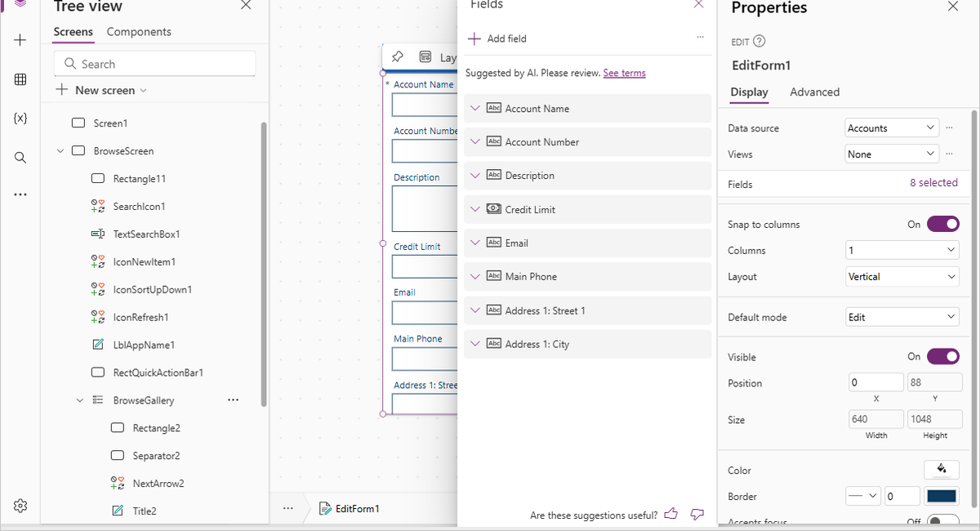The image size is (980, 531).
Task: Click the pin icon on form toolbar
Action: (x=398, y=57)
